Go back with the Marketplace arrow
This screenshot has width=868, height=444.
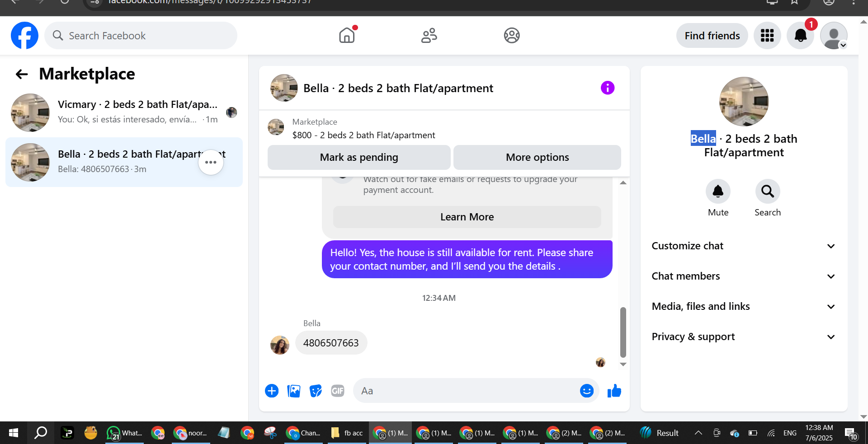(x=22, y=74)
